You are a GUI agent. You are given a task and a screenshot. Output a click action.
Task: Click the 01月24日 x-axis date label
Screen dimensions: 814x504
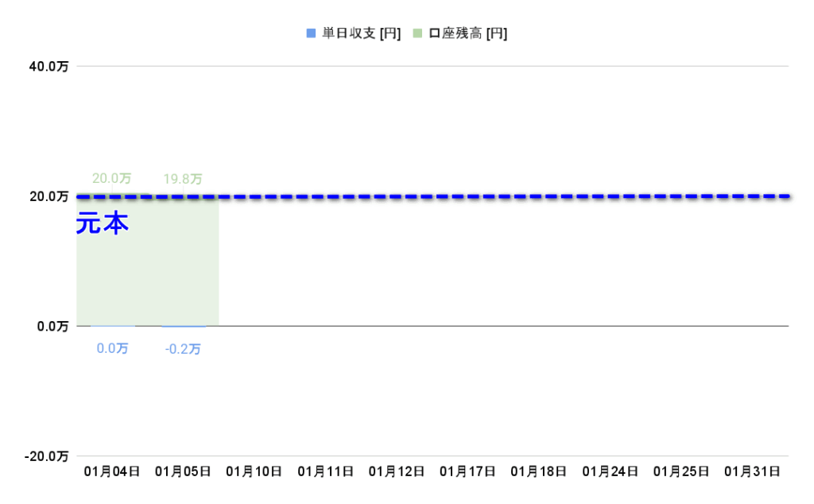(x=610, y=471)
